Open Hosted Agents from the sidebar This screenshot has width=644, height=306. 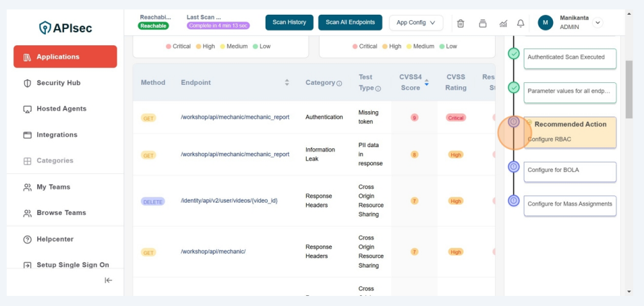pos(61,109)
